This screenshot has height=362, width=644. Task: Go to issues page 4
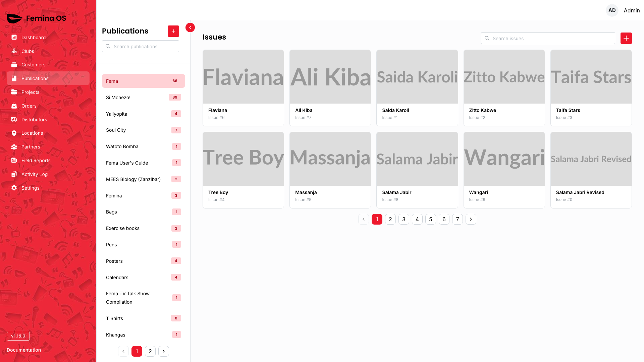(417, 219)
